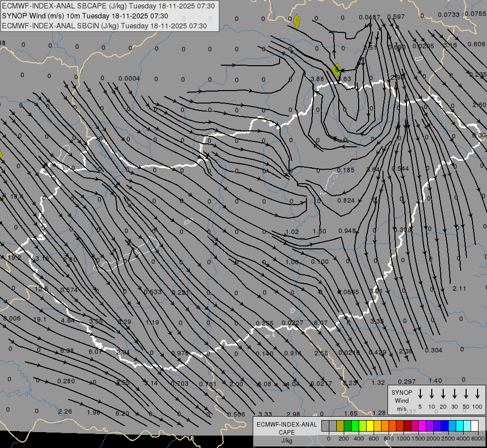Image resolution: width=487 pixels, height=448 pixels.
Task: Click the map value 6.20
Action: [x=122, y=414]
